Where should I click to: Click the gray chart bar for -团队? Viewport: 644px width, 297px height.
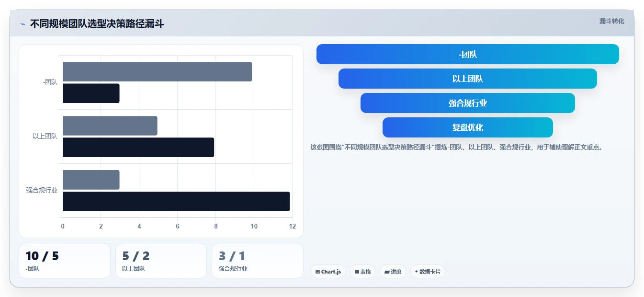click(x=157, y=71)
